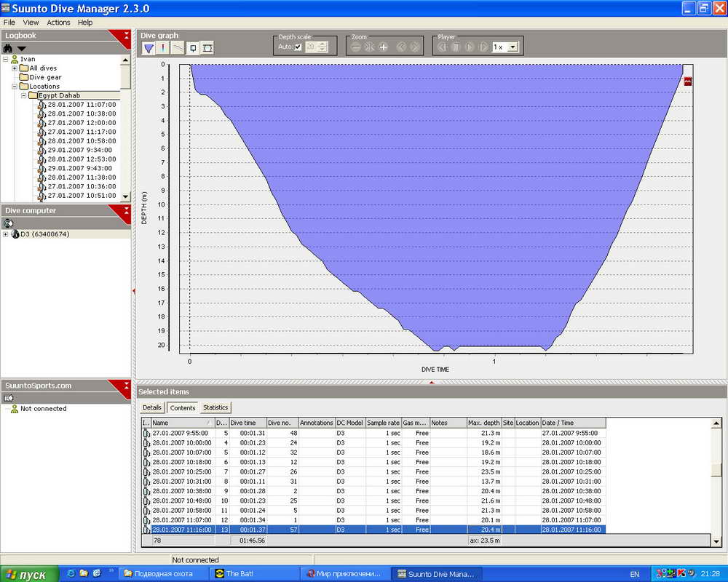Viewport: 728px width, 582px height.
Task: Select dive 29.01.2007 9:34:00 in Logbook tree
Action: (80, 150)
